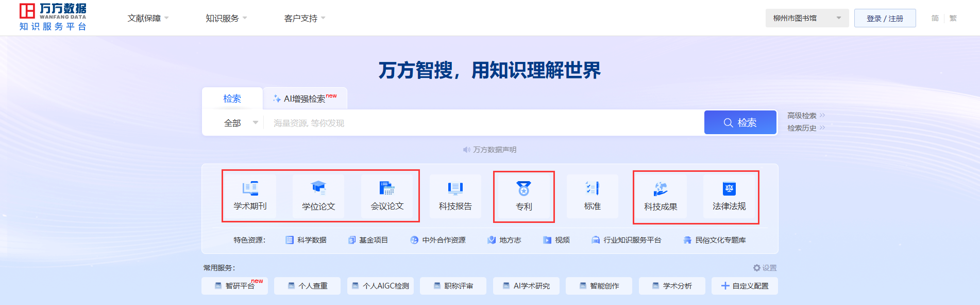Open the 智能创作 service

[599, 286]
